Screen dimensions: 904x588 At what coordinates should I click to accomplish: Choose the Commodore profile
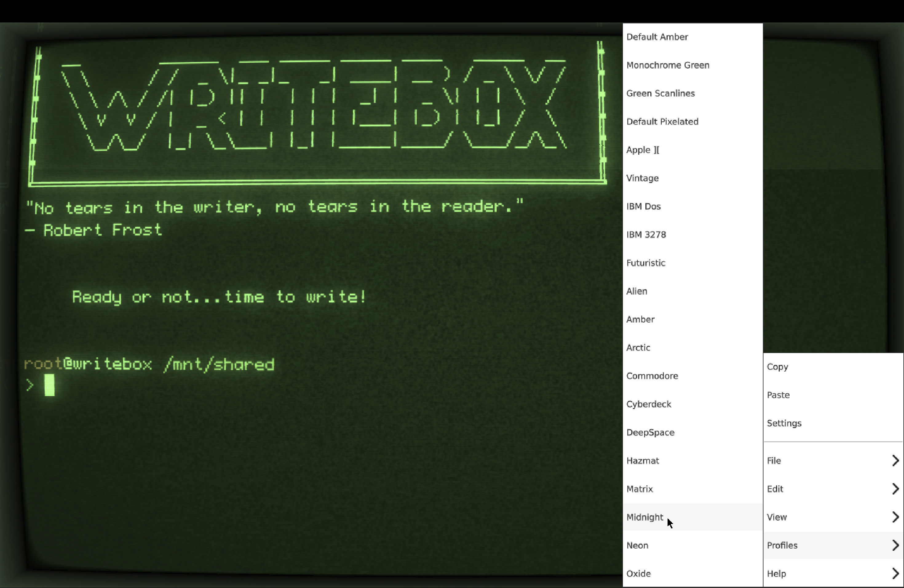pyautogui.click(x=692, y=376)
